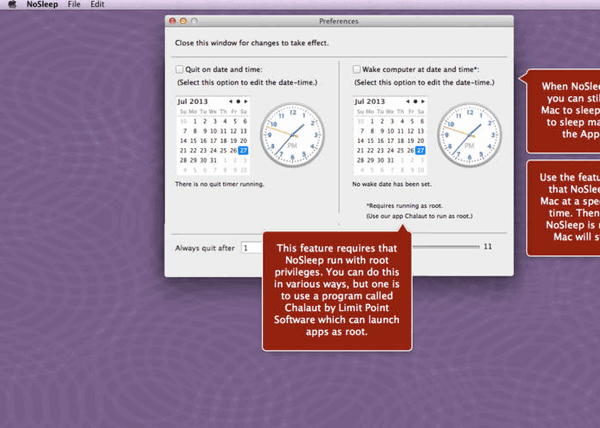The image size is (600, 428).
Task: Enable Quit on date and time checkbox
Action: tap(179, 69)
